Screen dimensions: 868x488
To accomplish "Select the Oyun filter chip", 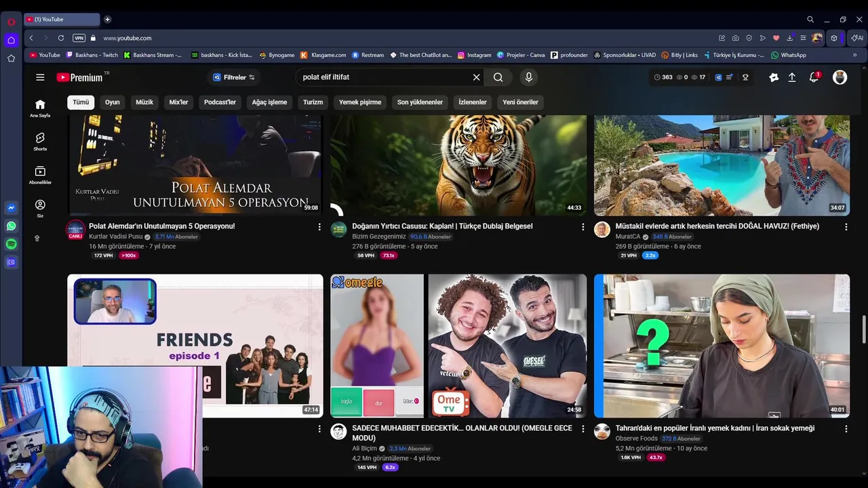I will click(113, 102).
